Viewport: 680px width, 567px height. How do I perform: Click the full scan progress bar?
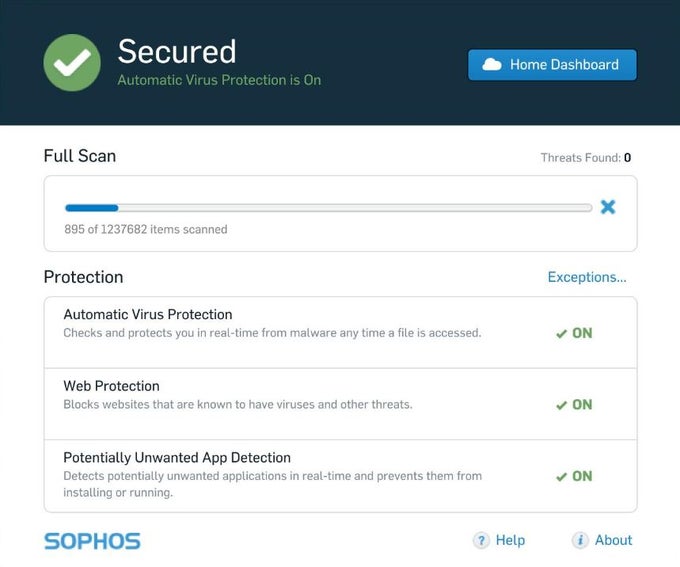[328, 208]
